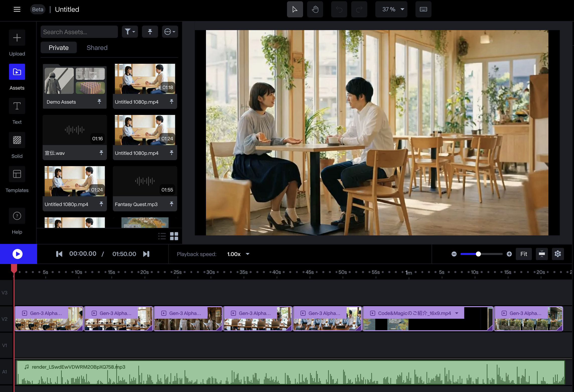Switch to the Shared assets tab
The height and width of the screenshot is (392, 574).
coord(97,47)
